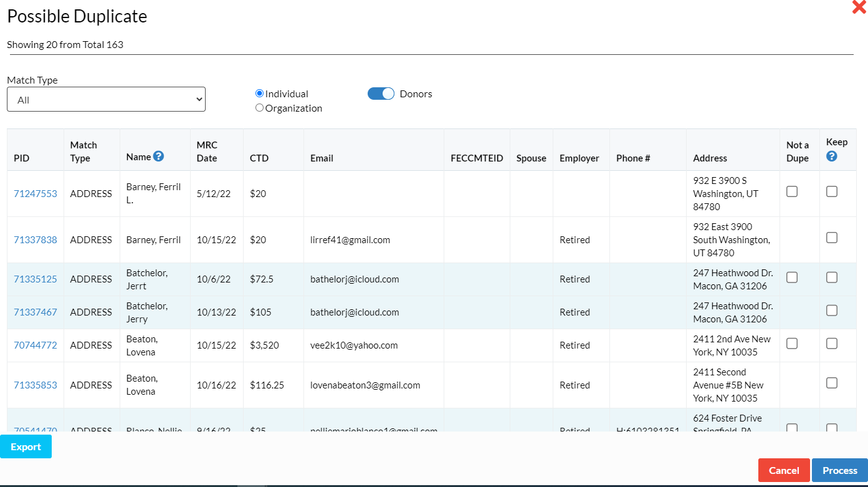Viewport: 868px width, 487px height.
Task: Open PID link 71335125
Action: pos(35,279)
